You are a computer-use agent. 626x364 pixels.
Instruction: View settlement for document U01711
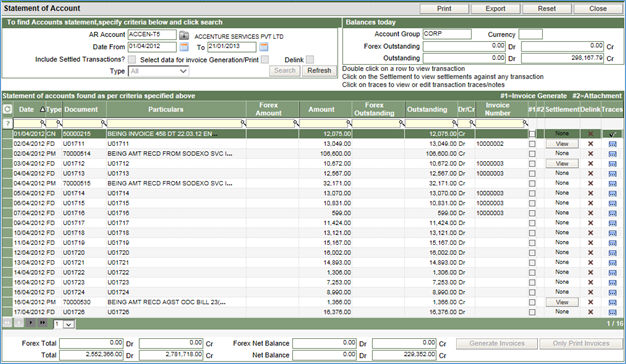[x=562, y=144]
